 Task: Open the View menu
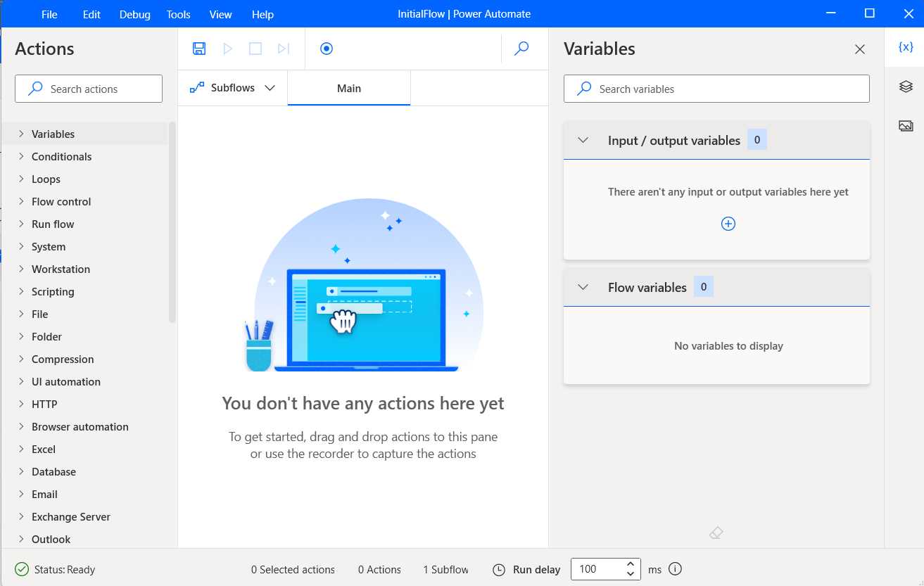pos(221,14)
